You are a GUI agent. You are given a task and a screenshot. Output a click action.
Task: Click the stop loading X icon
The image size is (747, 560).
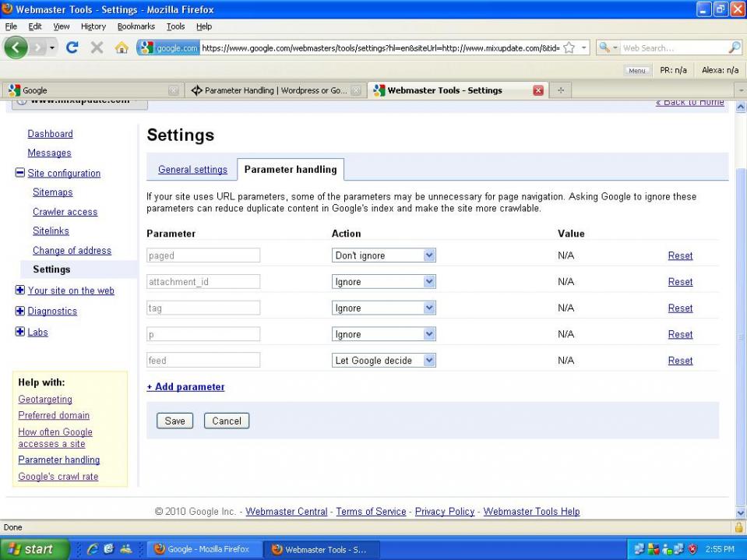[x=97, y=48]
